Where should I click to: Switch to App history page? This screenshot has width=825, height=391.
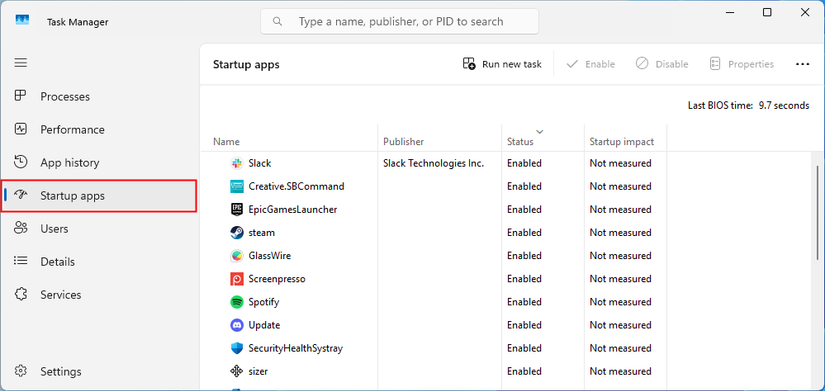pos(99,163)
